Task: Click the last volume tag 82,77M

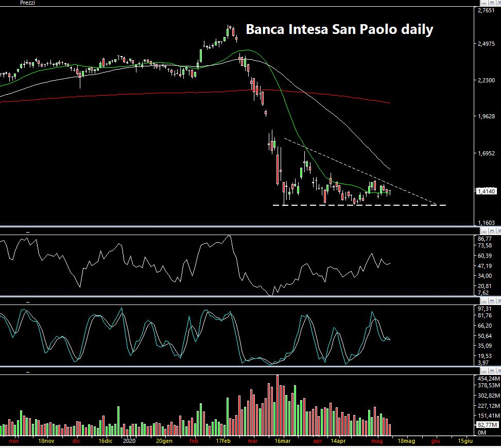Action: click(x=487, y=425)
